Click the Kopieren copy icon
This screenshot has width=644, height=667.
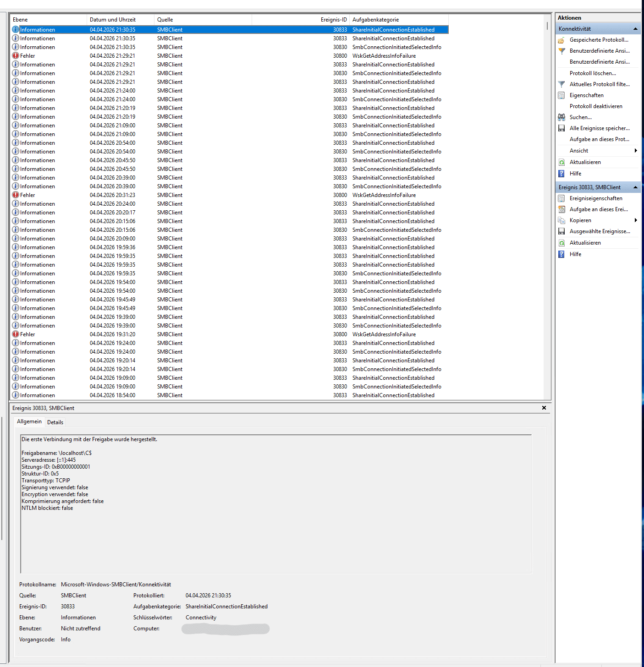[561, 220]
